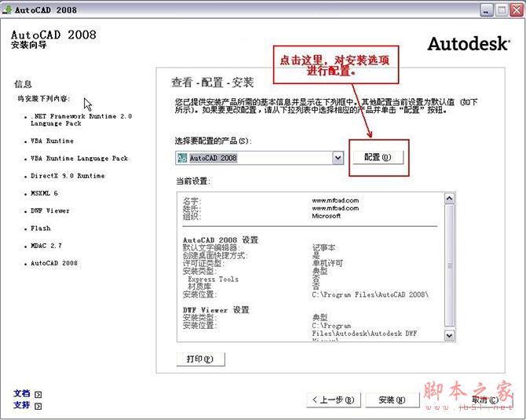Click the 'AutoCAD 2008 设置' heading

(x=221, y=240)
